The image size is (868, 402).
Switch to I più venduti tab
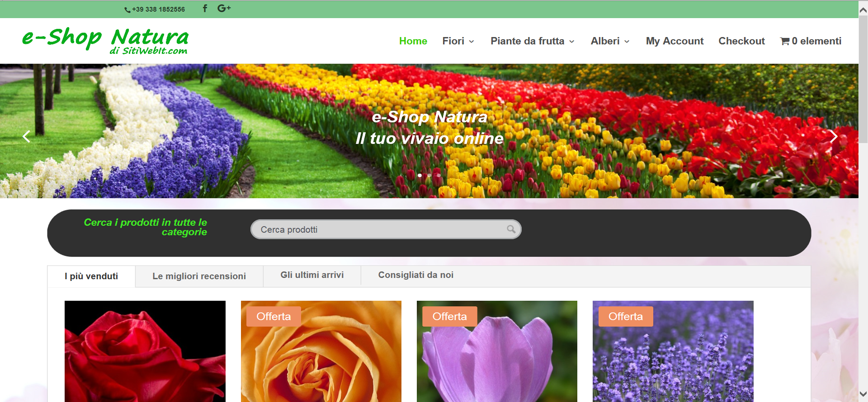[x=91, y=276]
